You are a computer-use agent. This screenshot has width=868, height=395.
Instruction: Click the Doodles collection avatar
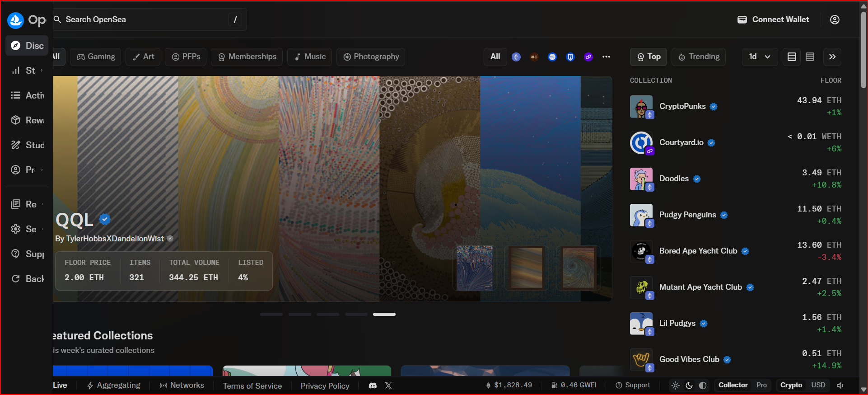pyautogui.click(x=641, y=179)
